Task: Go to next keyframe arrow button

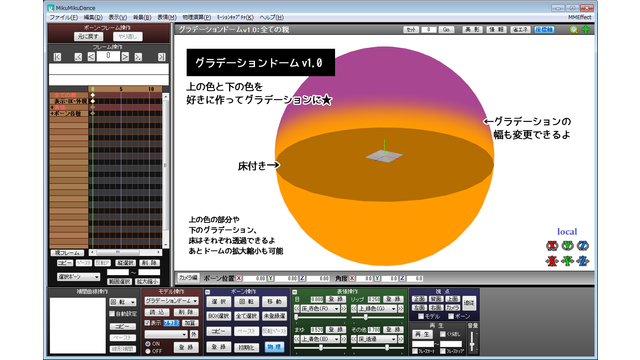Action: [x=138, y=57]
